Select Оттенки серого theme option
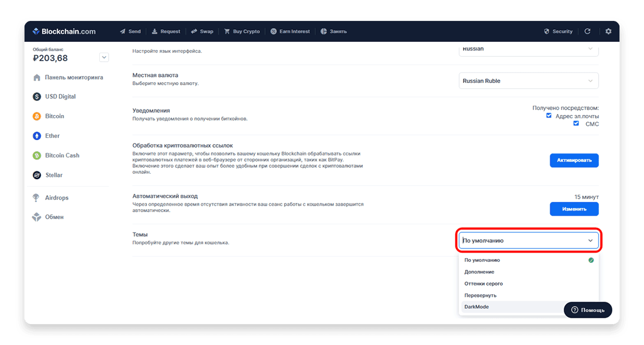This screenshot has width=644, height=345. 528,284
